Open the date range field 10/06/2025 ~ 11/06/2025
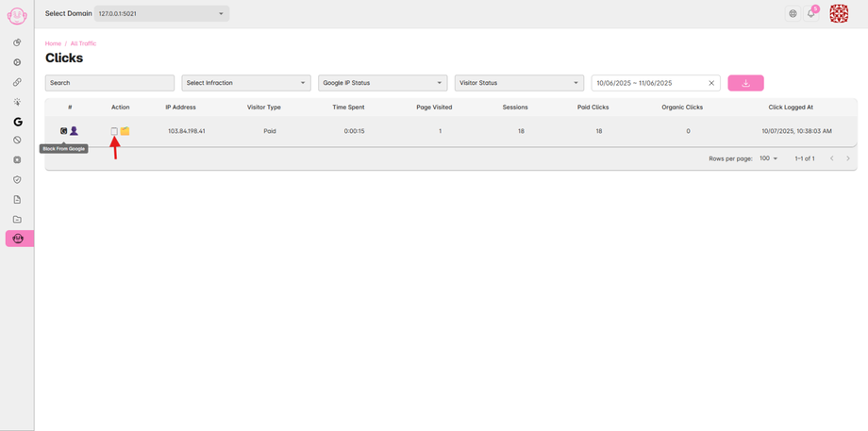 click(656, 83)
